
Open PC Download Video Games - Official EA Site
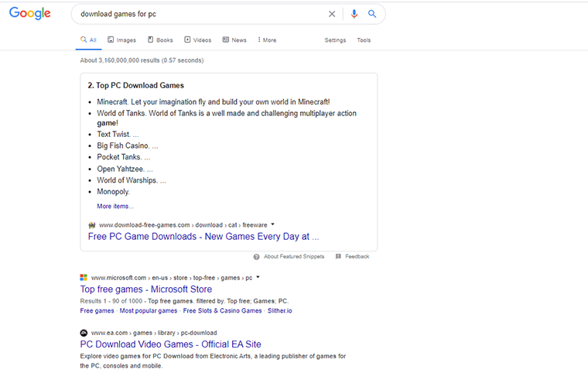click(x=171, y=344)
